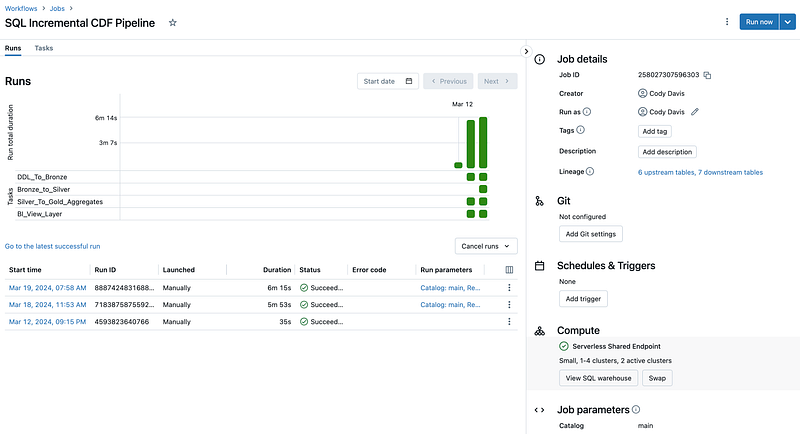Open the kebab menu beside Run now
Image resolution: width=800 pixels, height=434 pixels.
727,22
